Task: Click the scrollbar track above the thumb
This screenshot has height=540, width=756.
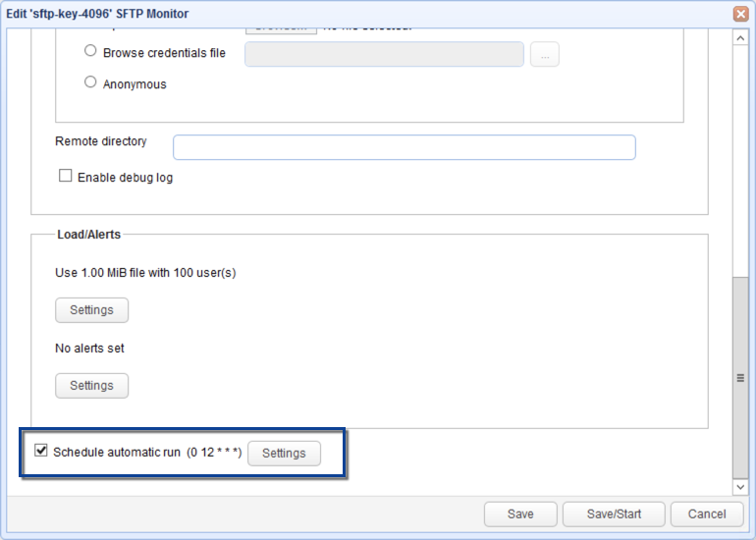Action: [740, 157]
